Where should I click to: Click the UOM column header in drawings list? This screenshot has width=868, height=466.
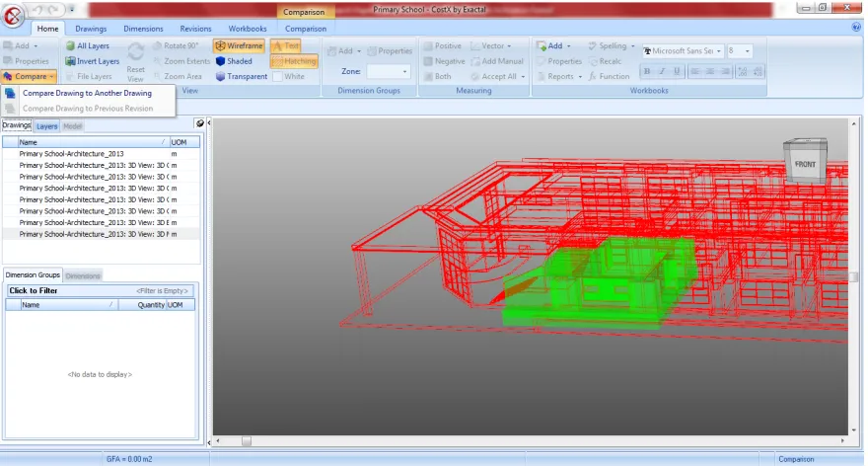183,142
